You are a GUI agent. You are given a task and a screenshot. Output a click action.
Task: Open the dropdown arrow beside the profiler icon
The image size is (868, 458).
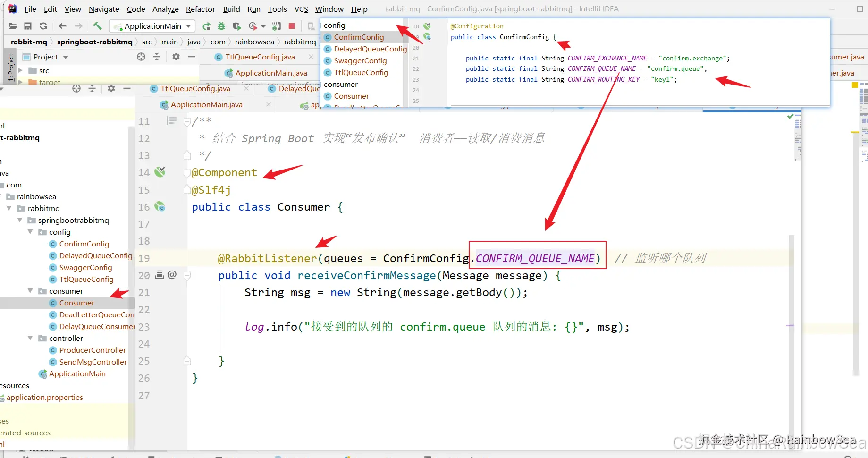263,26
